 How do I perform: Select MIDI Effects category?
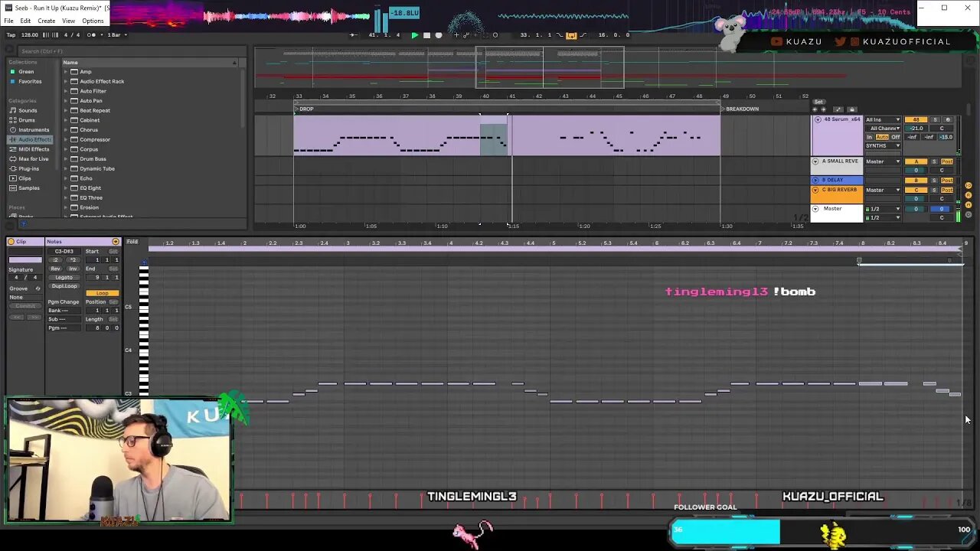(x=34, y=149)
